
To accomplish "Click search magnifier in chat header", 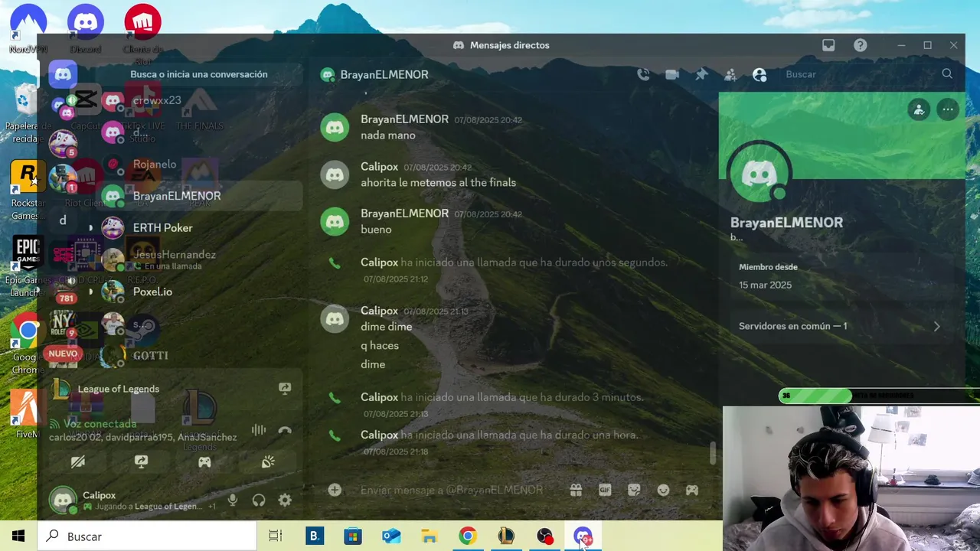I will [947, 74].
